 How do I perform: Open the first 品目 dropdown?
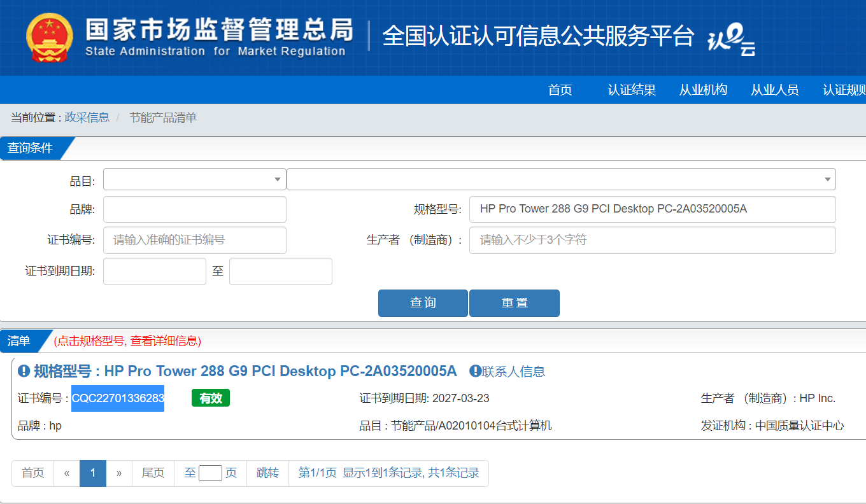click(195, 179)
